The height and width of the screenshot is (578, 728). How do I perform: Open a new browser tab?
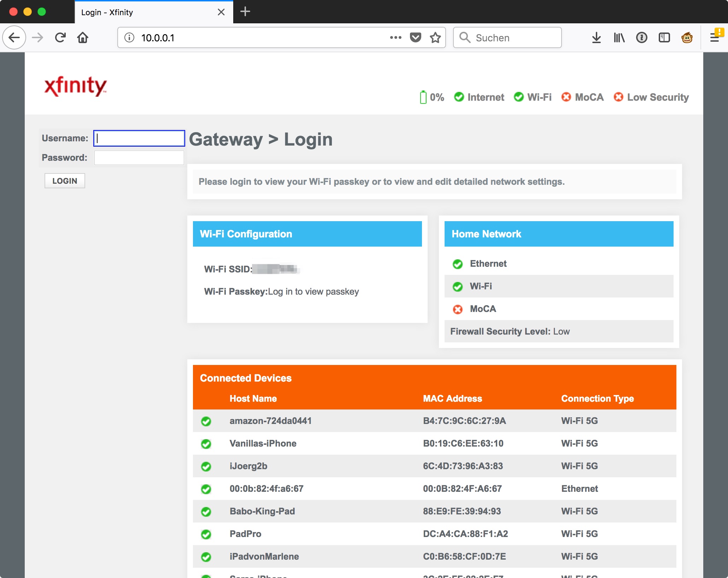(245, 12)
